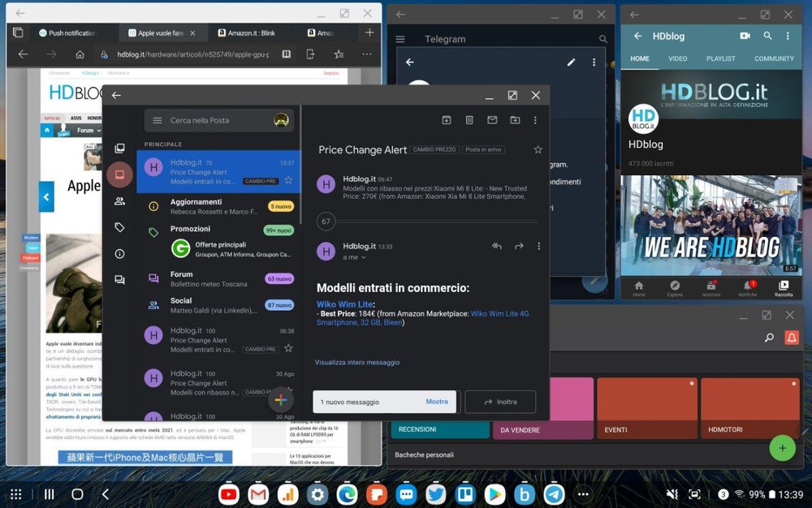Click Mostra for new message
Viewport: 812px width, 508px height.
tap(437, 402)
